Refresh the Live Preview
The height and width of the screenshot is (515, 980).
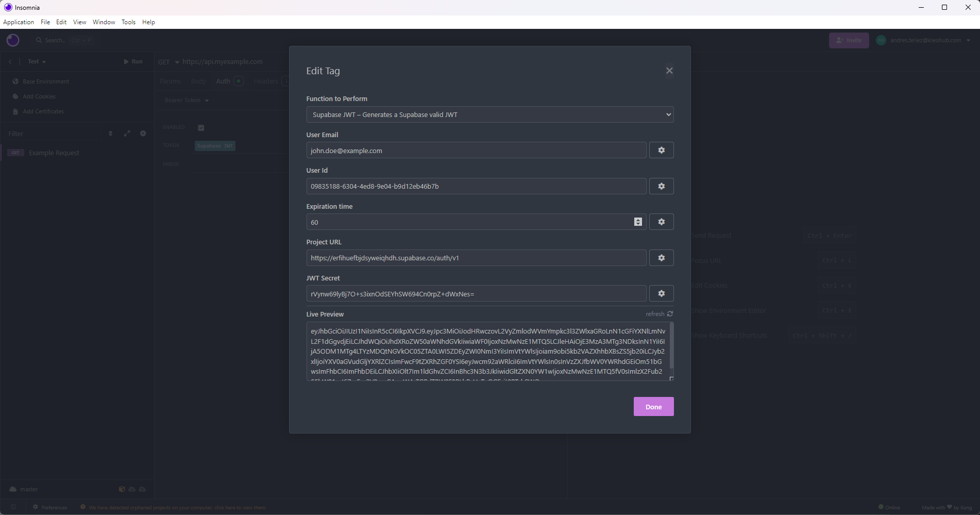660,314
